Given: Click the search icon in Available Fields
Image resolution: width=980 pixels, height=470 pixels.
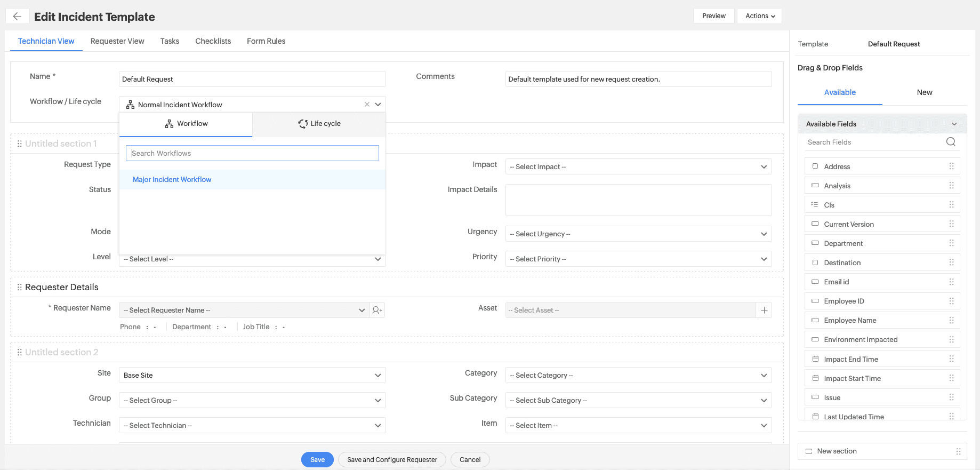Looking at the screenshot, I should coord(951,142).
